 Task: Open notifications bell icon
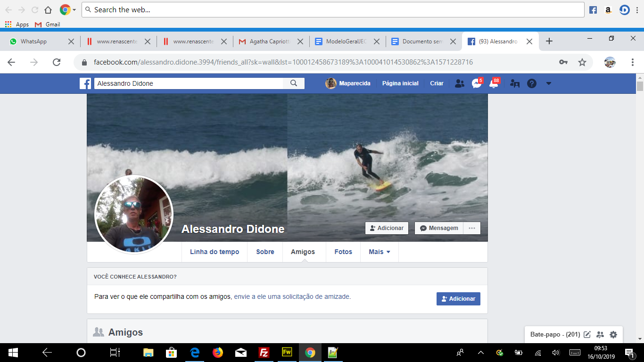494,83
